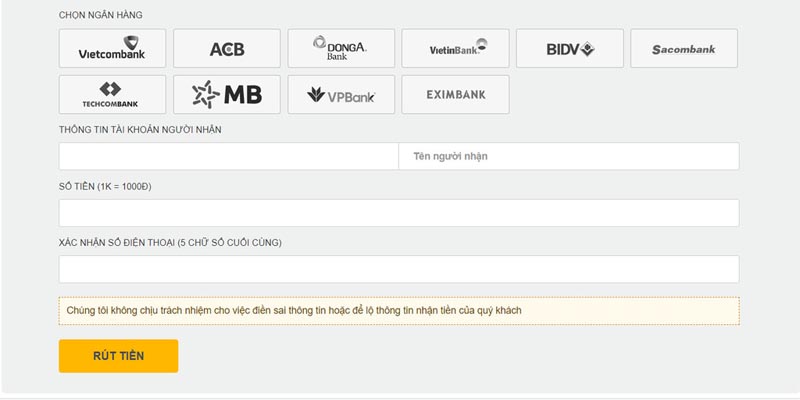The height and width of the screenshot is (400, 800).
Task: Pick the DongA Bank option
Action: (341, 48)
